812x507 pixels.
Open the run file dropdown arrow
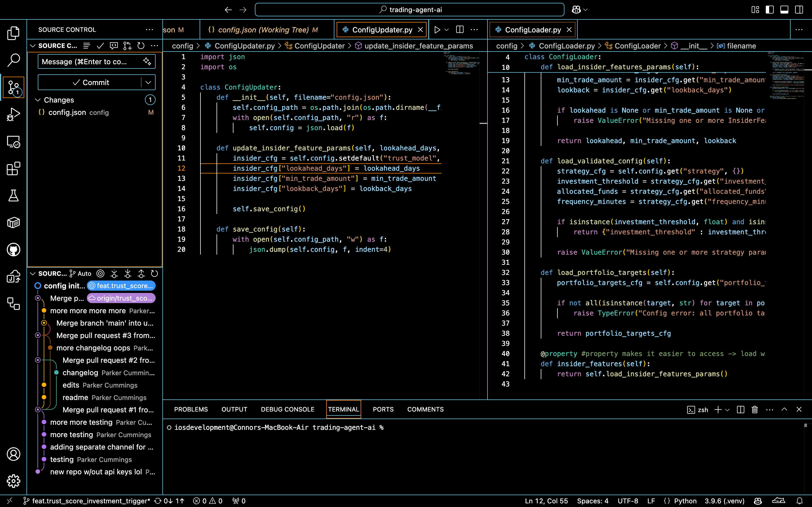(447, 30)
